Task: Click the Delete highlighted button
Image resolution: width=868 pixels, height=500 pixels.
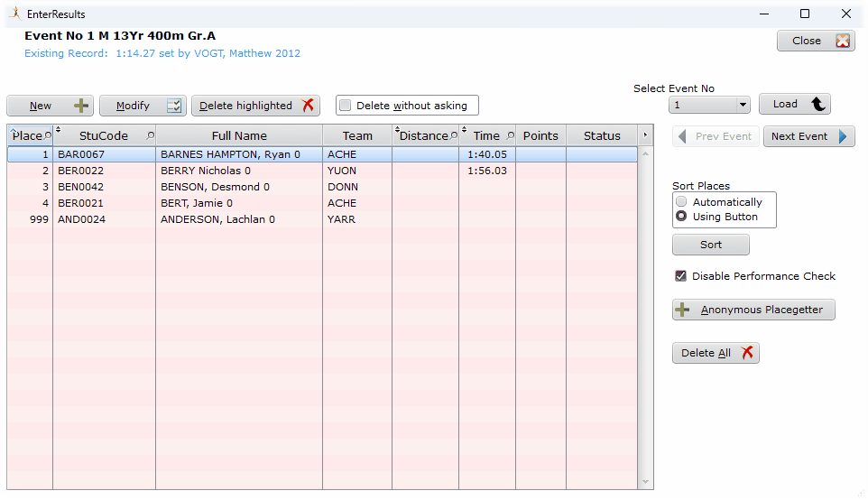Action: pos(255,106)
